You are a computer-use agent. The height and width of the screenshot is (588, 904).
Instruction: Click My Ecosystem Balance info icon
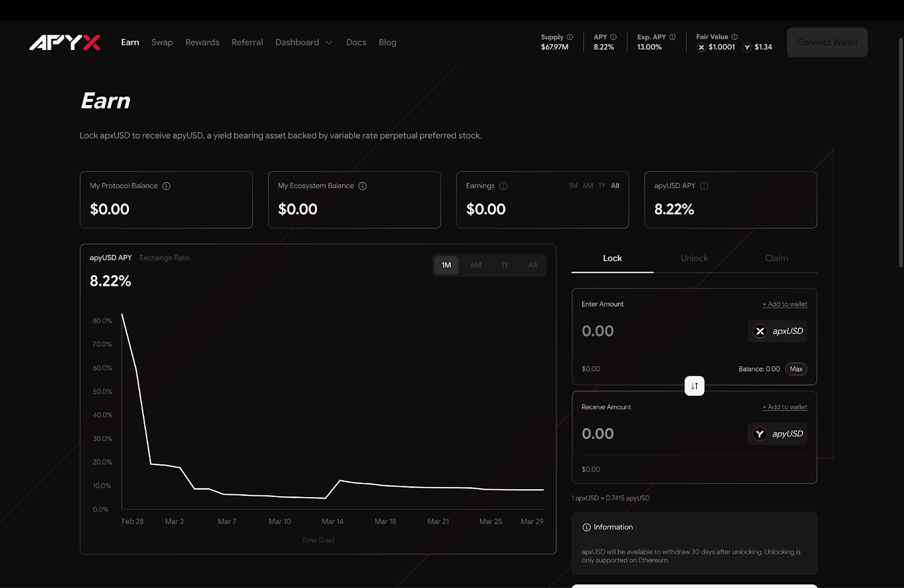[362, 186]
